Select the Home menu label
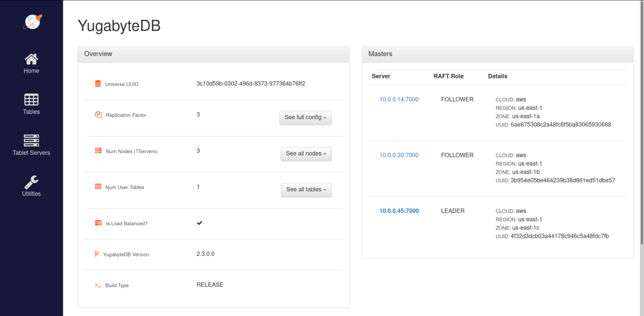The image size is (644, 316). (x=31, y=71)
